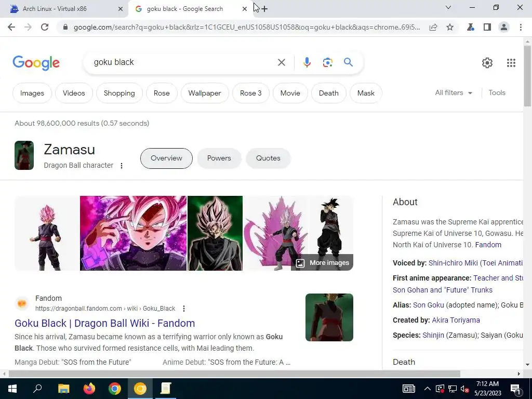Open the Windows Start menu
The height and width of the screenshot is (399, 532).
[x=12, y=389]
